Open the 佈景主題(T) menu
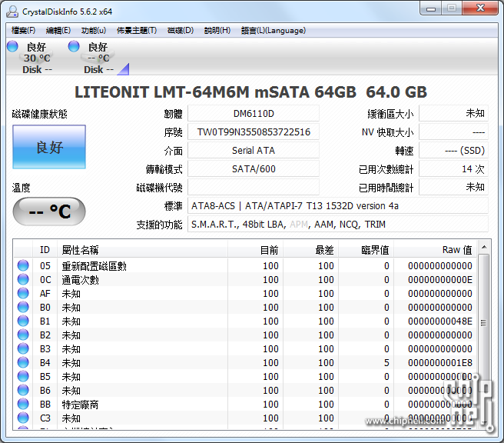Screen dimensions: 504x443 (137, 31)
